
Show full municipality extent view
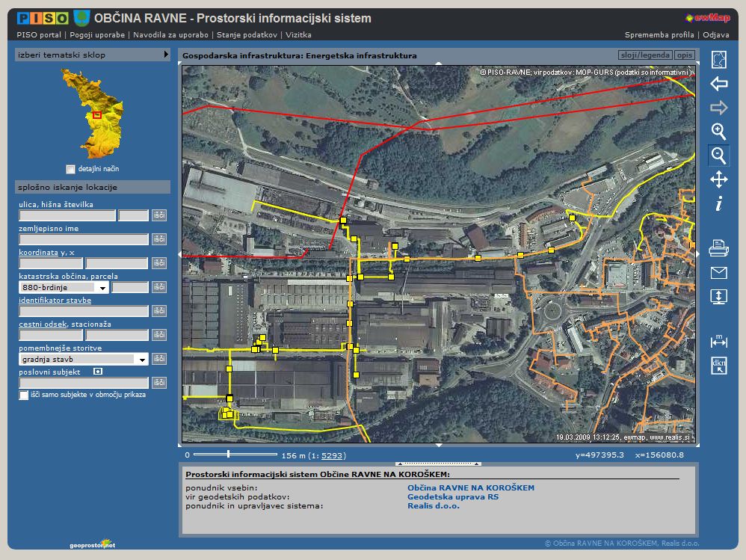(718, 60)
